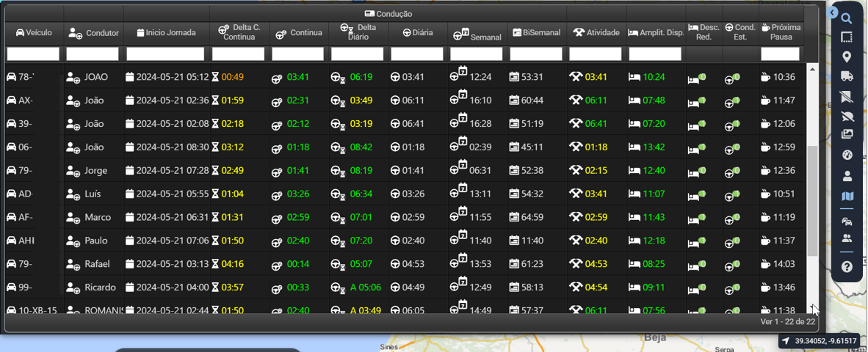This screenshot has height=352, width=868.
Task: Open the image gallery icon in sidebar
Action: pos(847,134)
